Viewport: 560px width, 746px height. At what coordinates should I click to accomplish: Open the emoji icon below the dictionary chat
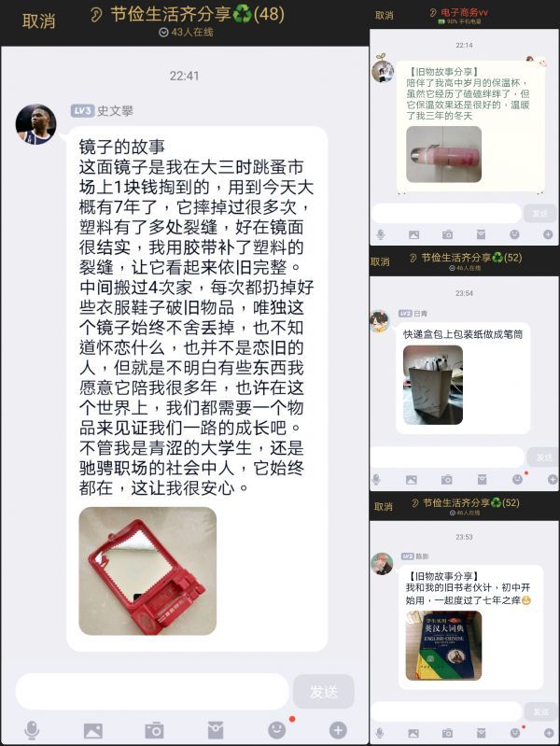(515, 733)
